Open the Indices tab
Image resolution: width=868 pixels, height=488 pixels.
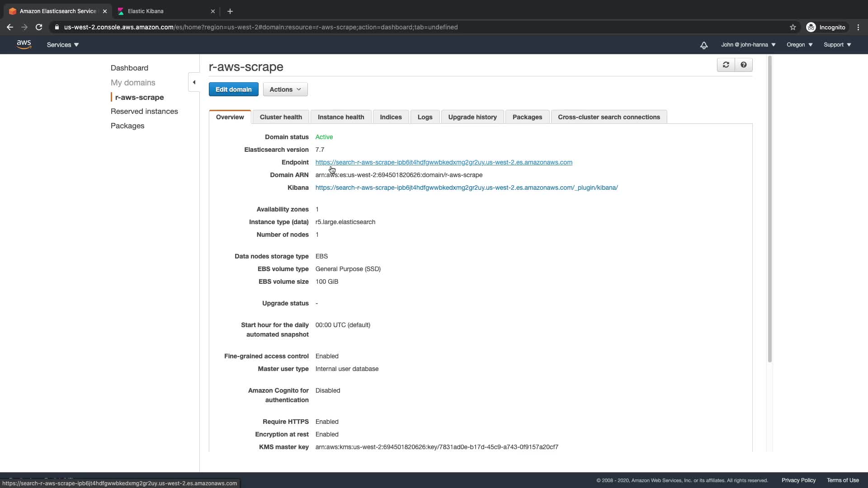coord(391,117)
